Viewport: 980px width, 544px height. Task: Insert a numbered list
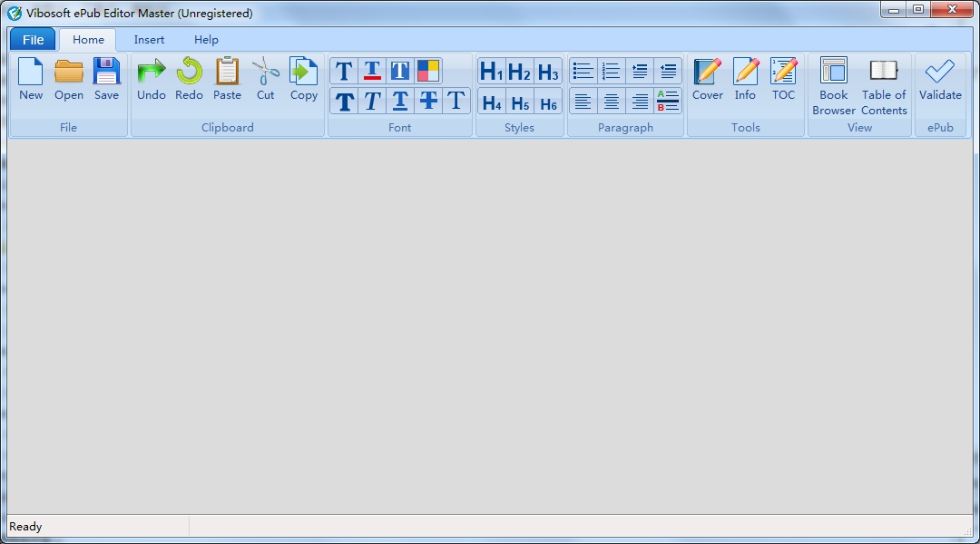tap(611, 72)
